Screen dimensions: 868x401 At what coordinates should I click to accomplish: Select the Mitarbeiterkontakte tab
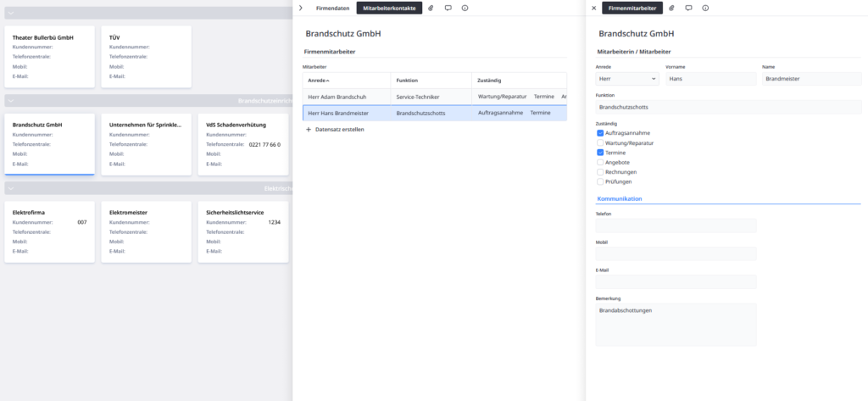(388, 8)
